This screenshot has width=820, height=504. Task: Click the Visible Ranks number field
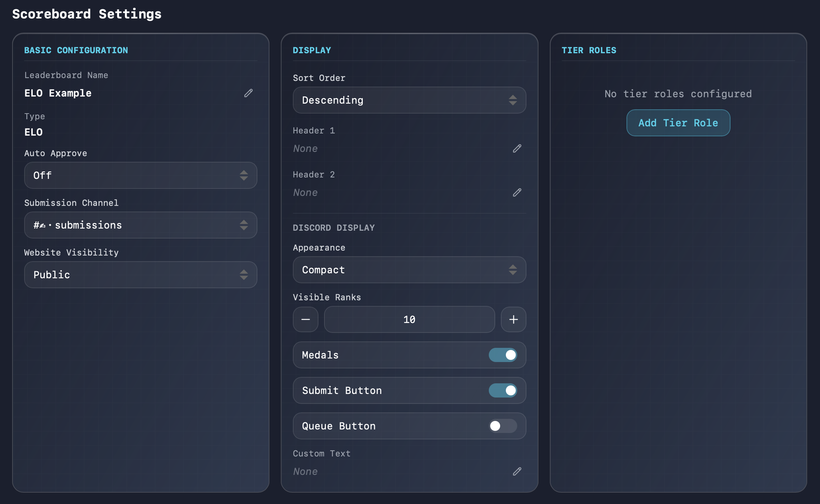coord(409,319)
